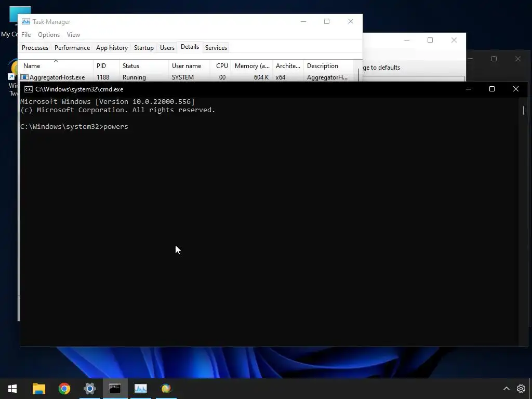
Task: Select the Details tab
Action: tap(190, 47)
